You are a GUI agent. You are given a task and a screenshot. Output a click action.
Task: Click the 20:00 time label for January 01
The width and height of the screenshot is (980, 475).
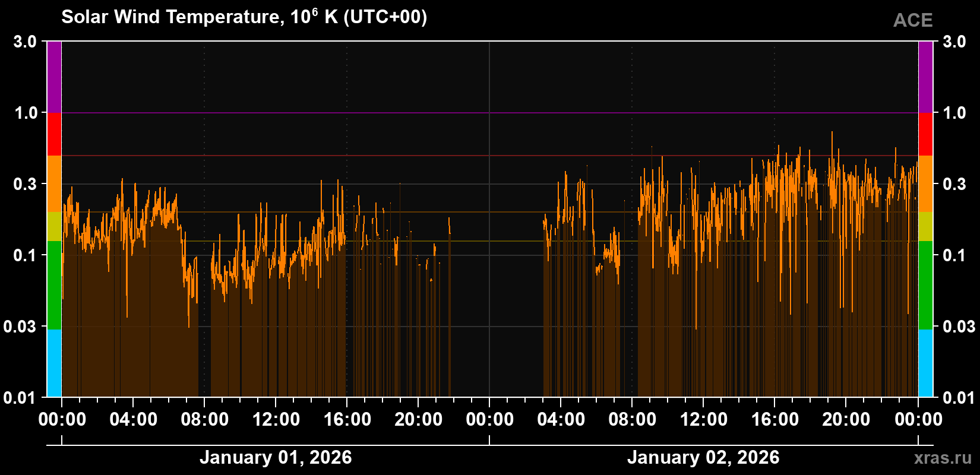click(x=419, y=419)
